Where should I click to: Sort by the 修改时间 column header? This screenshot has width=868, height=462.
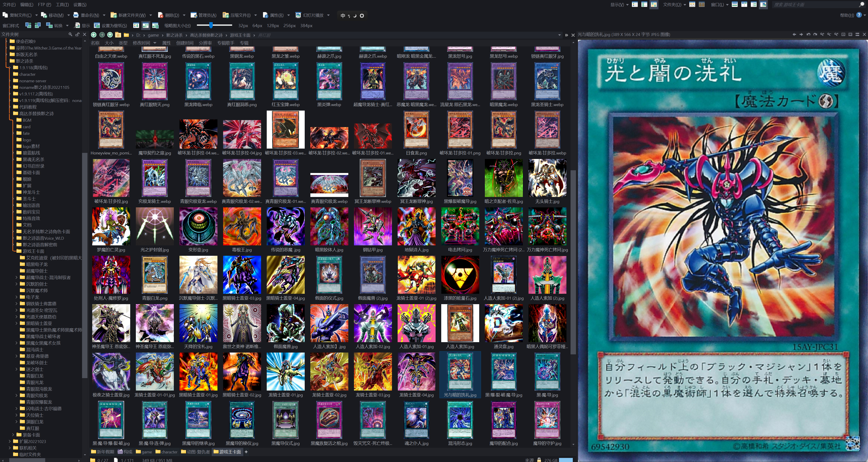(141, 43)
